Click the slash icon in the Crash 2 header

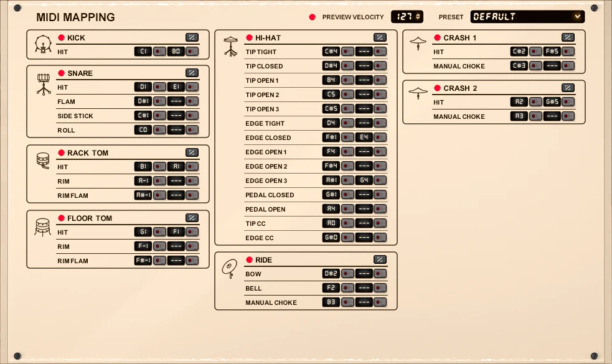[x=568, y=88]
